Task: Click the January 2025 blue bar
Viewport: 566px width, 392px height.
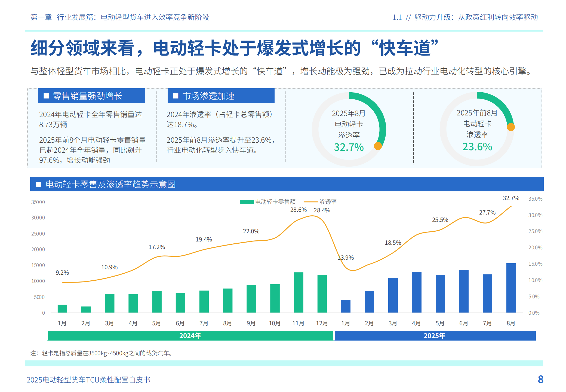Action: [346, 306]
